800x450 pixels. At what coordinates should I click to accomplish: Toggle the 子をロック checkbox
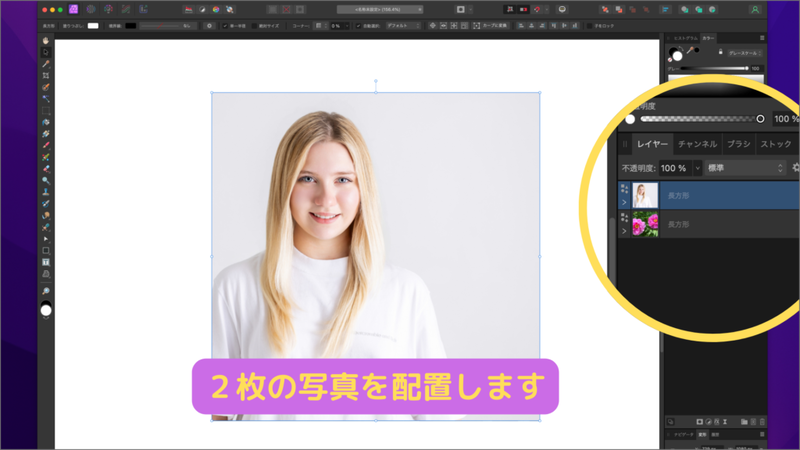pyautogui.click(x=589, y=26)
